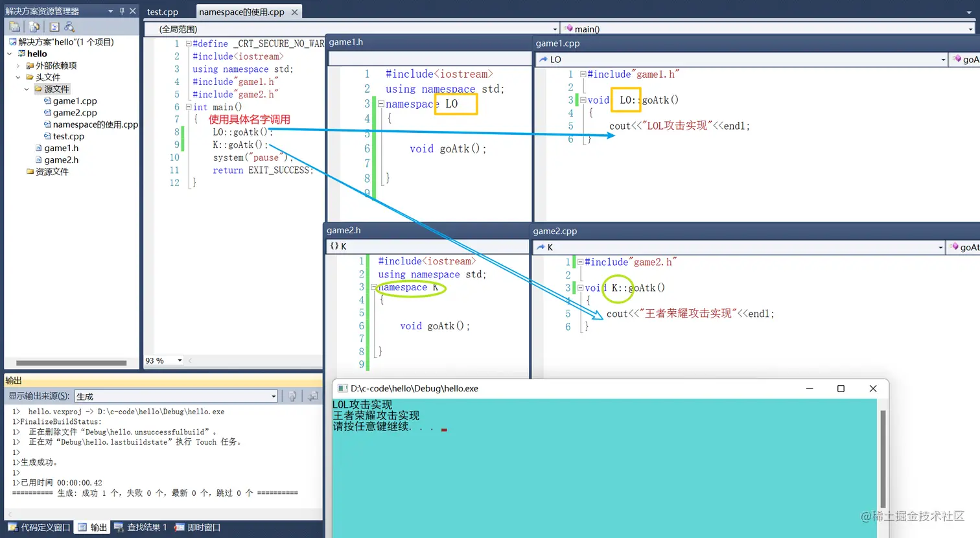Click the 即时窗口 tab icon
The image size is (980, 538).
coord(180,528)
